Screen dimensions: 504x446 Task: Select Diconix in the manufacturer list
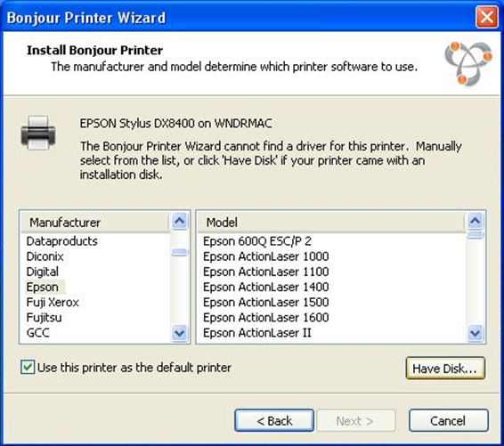coord(45,256)
